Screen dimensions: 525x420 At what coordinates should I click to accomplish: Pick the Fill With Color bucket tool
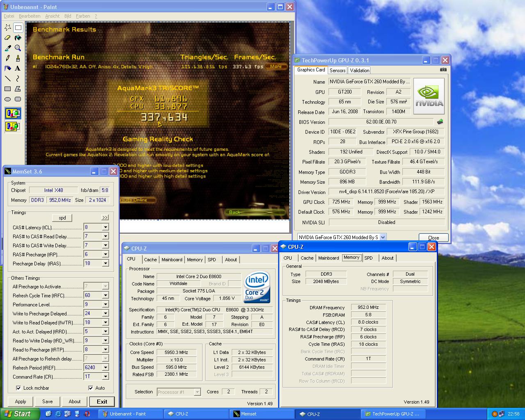(x=18, y=38)
